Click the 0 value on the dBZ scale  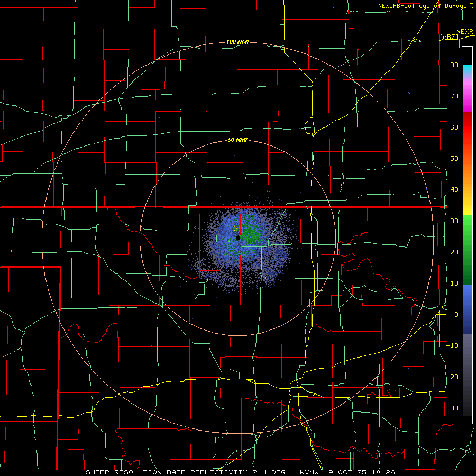(x=456, y=315)
